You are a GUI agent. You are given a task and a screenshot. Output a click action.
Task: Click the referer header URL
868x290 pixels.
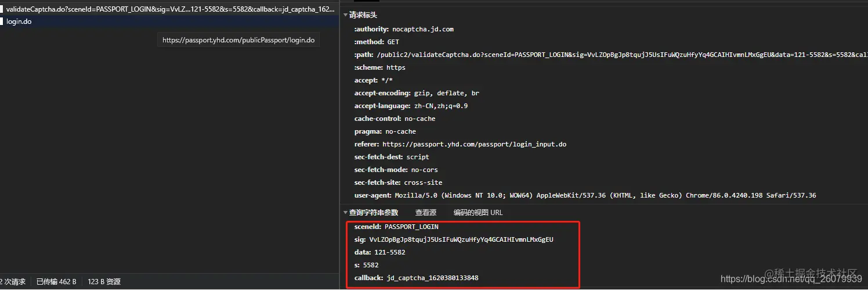click(474, 144)
